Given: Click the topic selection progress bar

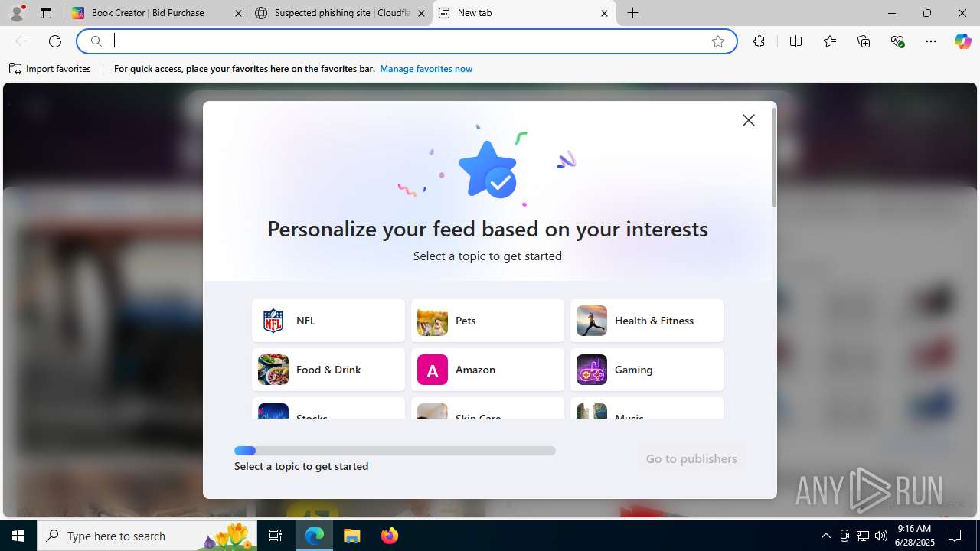Looking at the screenshot, I should 395,451.
